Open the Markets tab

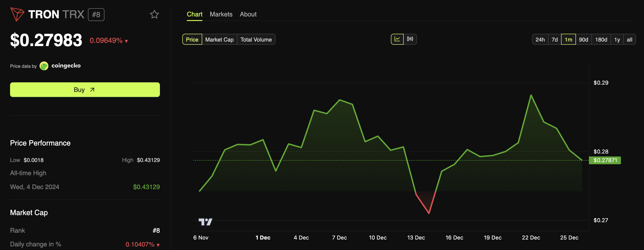click(x=221, y=14)
